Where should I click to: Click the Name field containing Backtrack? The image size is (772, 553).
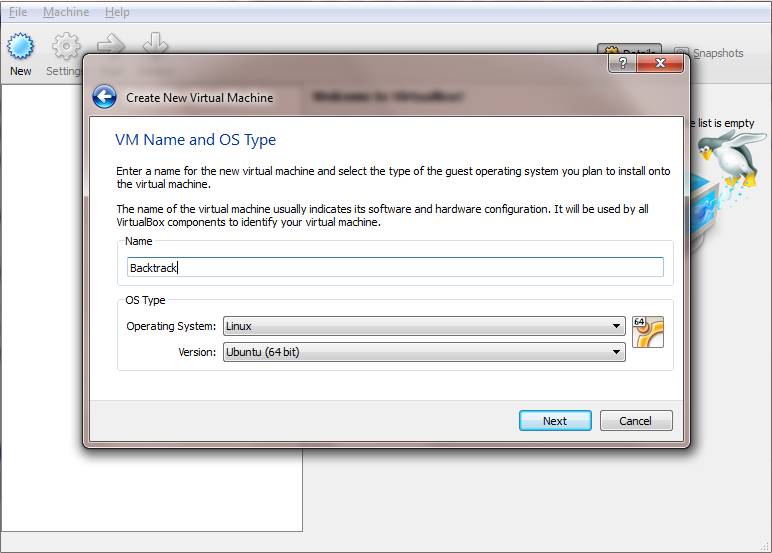tap(395, 267)
